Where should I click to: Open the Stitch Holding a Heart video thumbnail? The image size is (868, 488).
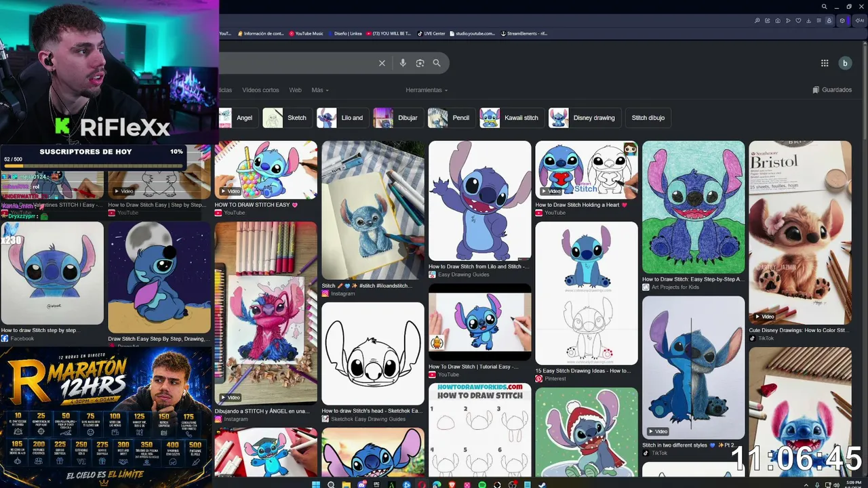[x=587, y=169]
